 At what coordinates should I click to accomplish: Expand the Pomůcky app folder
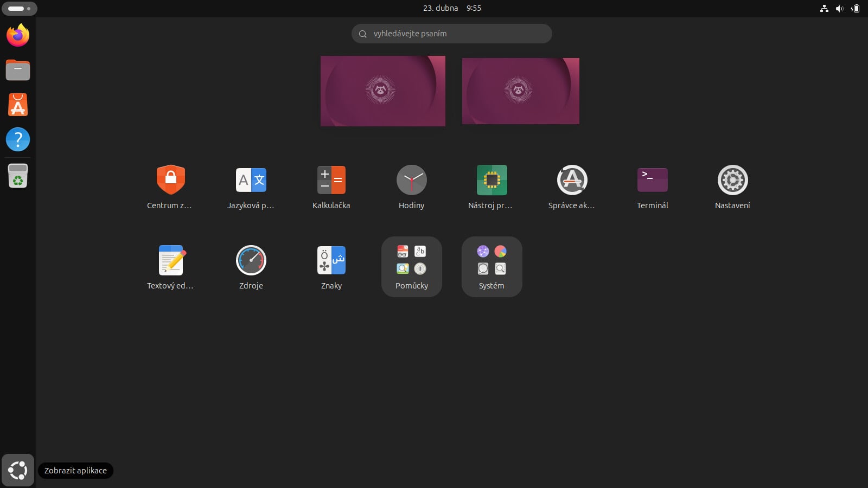tap(411, 266)
